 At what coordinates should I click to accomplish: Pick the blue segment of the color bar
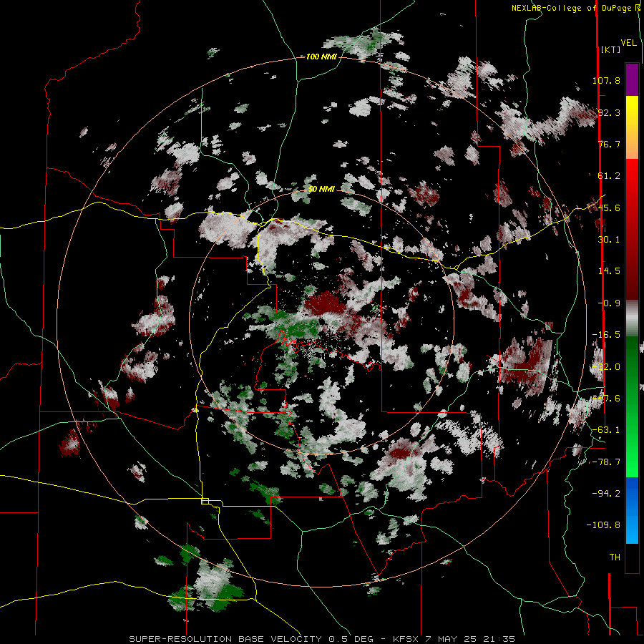pyautogui.click(x=632, y=510)
